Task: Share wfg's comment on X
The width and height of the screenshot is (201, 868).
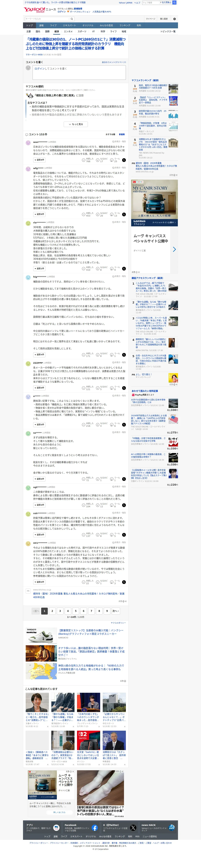Action: tap(124, 214)
